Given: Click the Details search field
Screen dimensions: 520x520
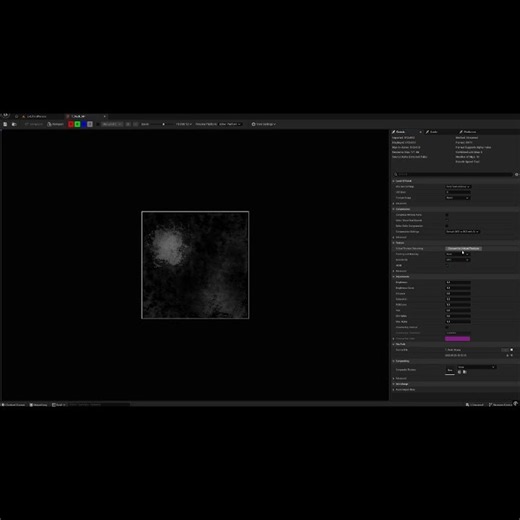Looking at the screenshot, I should point(453,174).
